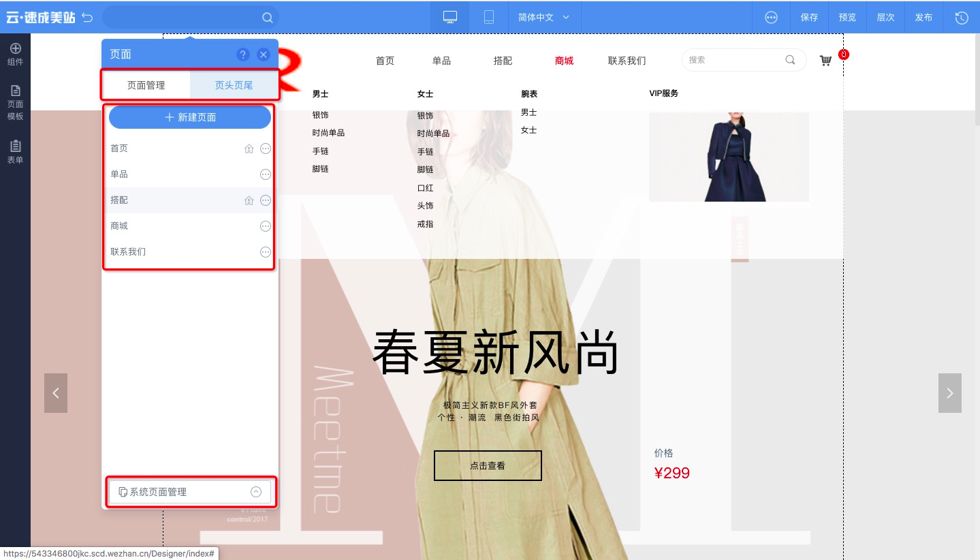Click the help question mark in 页面 panel
Image resolution: width=980 pixels, height=560 pixels.
coord(242,55)
